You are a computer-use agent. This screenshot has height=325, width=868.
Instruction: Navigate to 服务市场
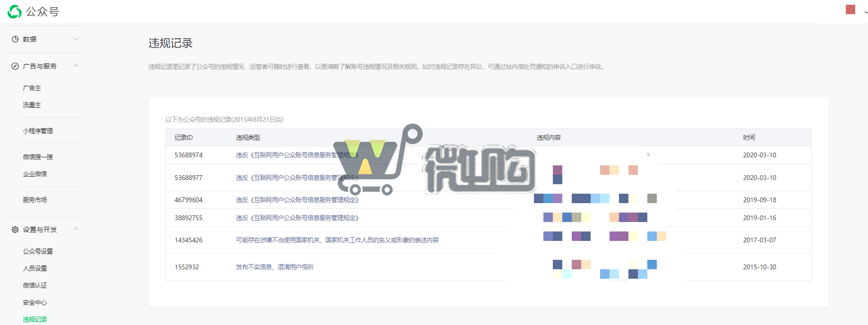click(x=35, y=200)
